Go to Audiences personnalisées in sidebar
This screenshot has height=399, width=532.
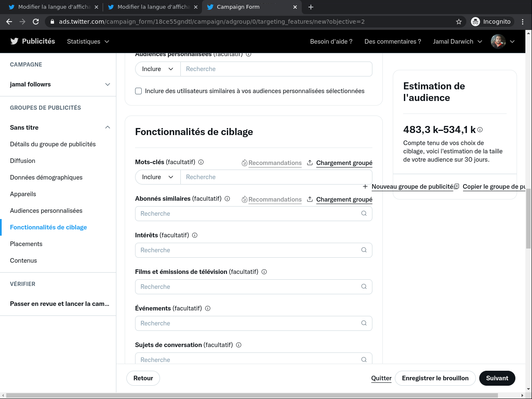pyautogui.click(x=46, y=211)
